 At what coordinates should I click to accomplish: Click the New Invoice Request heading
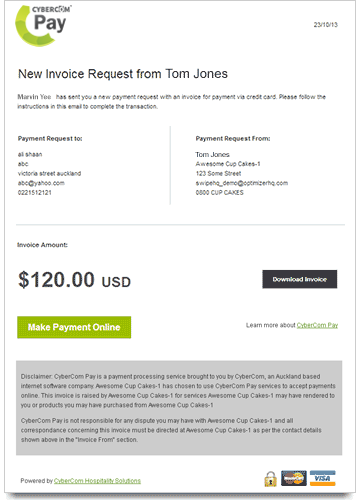click(x=123, y=74)
